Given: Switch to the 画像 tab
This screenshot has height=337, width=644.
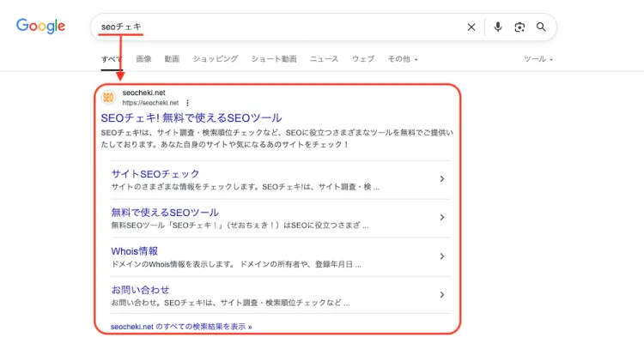Looking at the screenshot, I should [143, 59].
